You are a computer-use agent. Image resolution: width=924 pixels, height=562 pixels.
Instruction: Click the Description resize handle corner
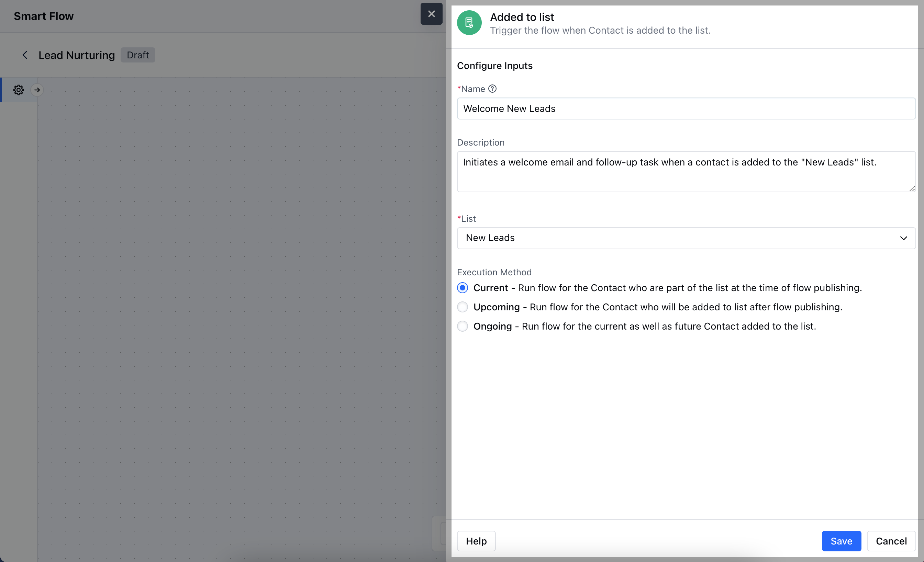tap(912, 189)
